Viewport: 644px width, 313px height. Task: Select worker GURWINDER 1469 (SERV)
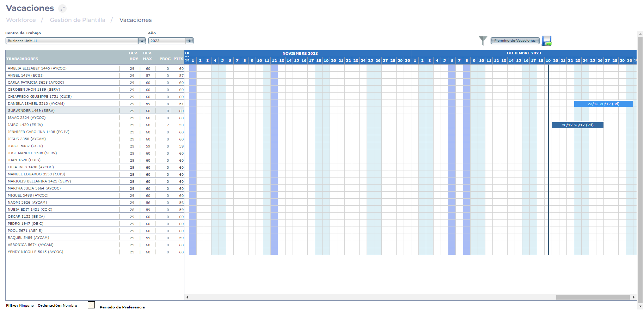(31, 110)
